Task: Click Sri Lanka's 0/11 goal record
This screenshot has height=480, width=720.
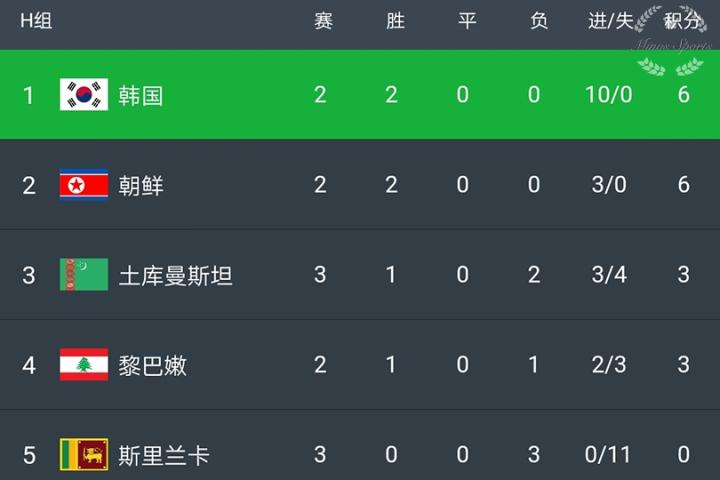Action: 609,455
